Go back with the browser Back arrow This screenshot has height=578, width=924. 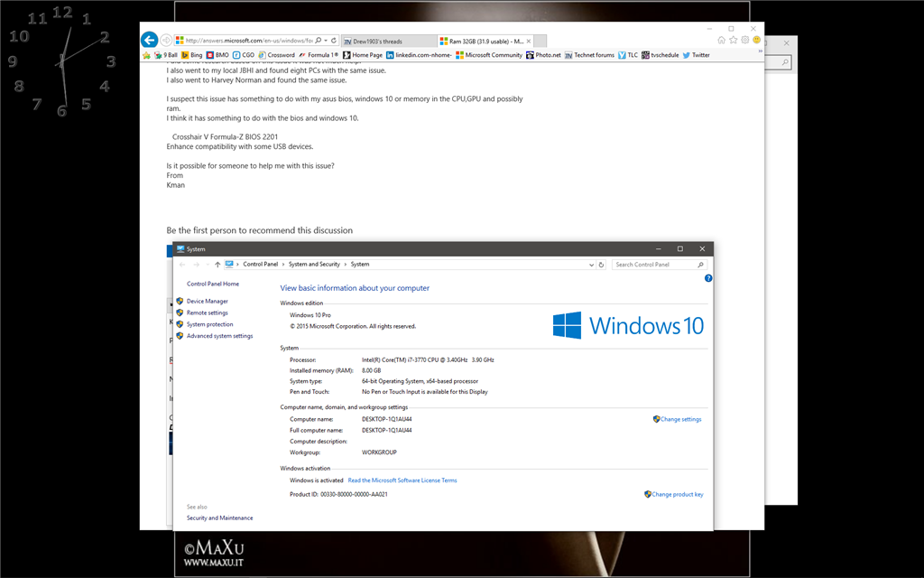point(149,40)
